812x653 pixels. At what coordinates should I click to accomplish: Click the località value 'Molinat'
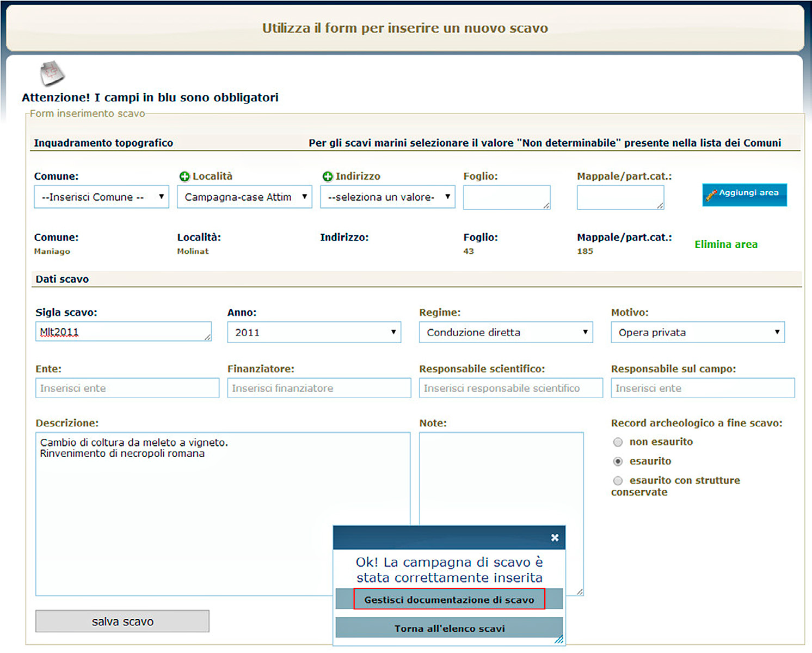(x=193, y=251)
